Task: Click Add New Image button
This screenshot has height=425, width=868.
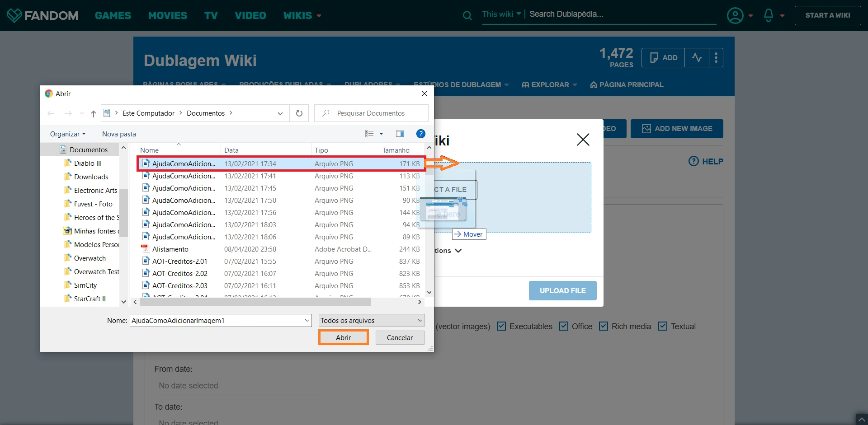Action: pos(677,129)
